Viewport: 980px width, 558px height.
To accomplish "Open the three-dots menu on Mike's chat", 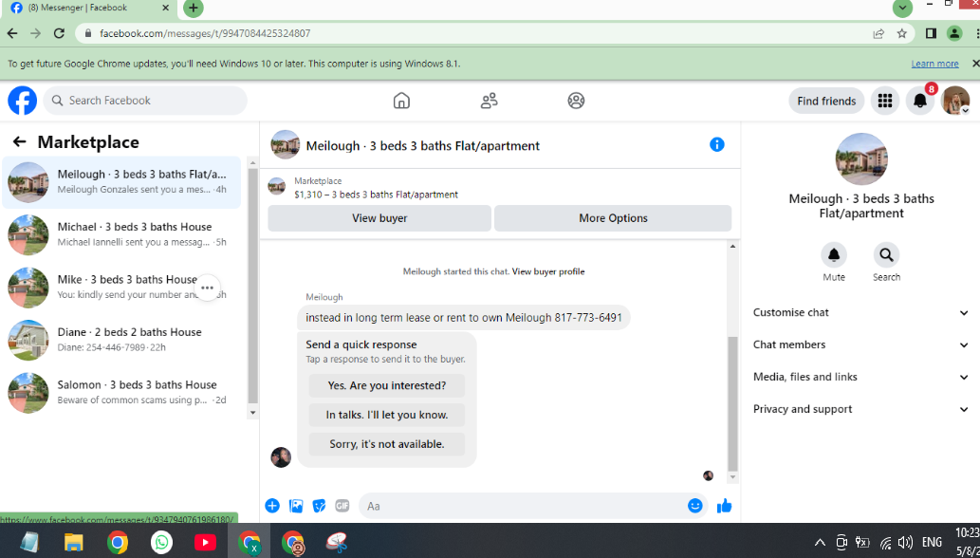I will [207, 288].
